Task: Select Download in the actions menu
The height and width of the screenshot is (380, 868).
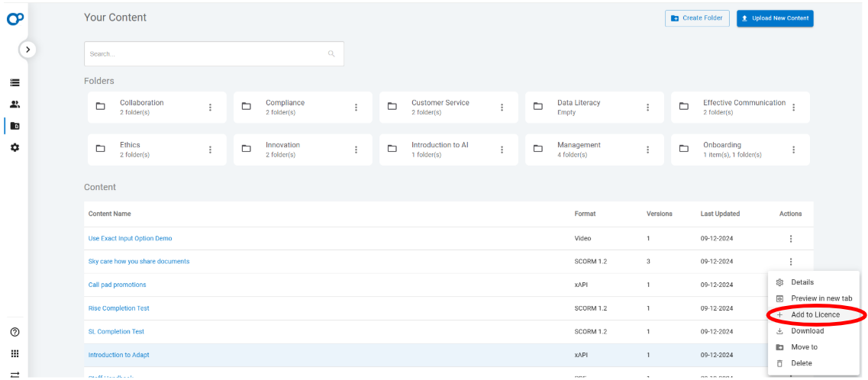Action: click(807, 331)
